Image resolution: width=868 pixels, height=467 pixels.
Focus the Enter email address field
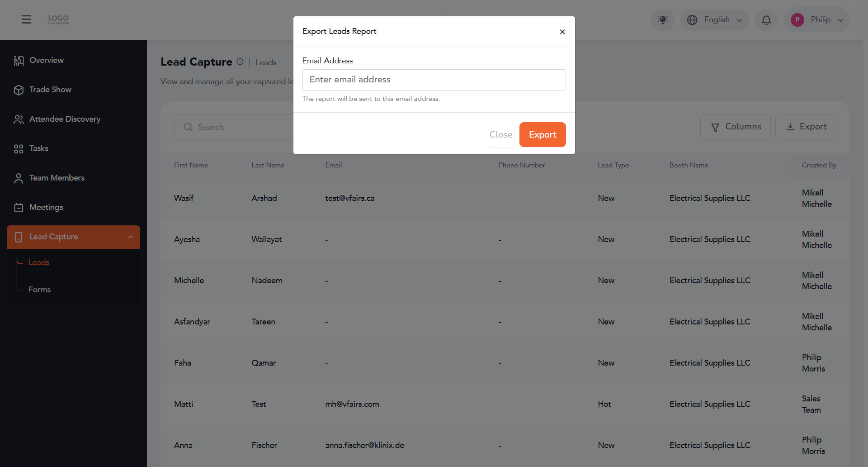point(434,80)
